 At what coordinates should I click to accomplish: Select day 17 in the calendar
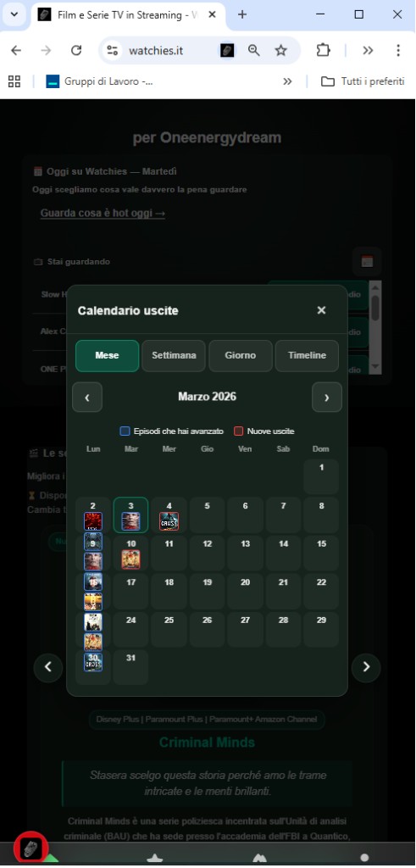click(130, 591)
